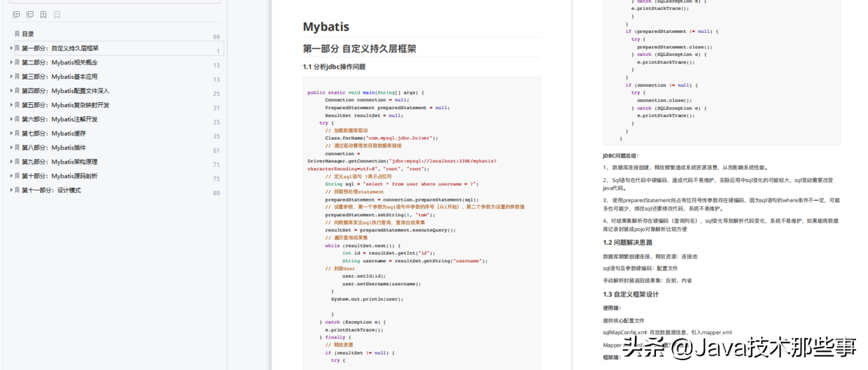Click page number 31 beside 第五部分
Screen dimensions: 868x370
(216, 108)
